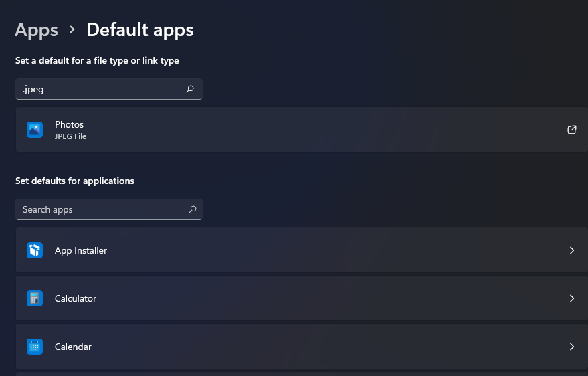Expand Calculator defaults via chevron arrow
This screenshot has height=376, width=588.
[572, 298]
